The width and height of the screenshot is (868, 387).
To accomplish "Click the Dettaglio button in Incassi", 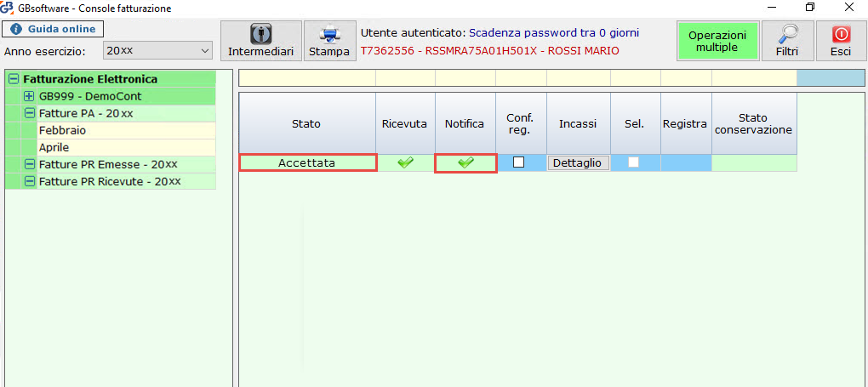I will (578, 162).
